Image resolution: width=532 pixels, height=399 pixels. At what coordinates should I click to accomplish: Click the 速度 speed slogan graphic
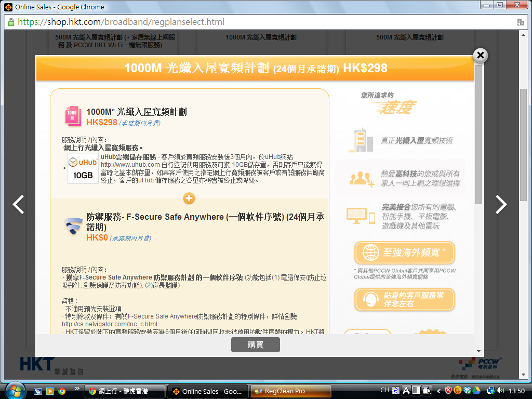[x=395, y=107]
